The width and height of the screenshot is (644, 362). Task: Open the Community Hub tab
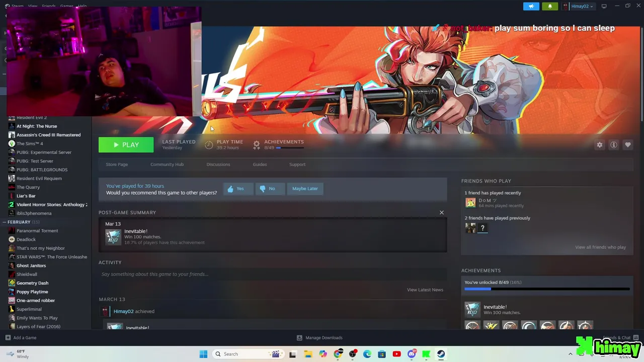(x=167, y=164)
